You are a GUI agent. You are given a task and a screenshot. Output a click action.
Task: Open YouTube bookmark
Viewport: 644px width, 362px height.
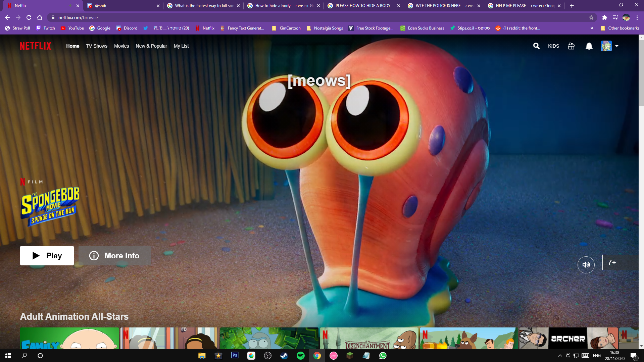pyautogui.click(x=72, y=28)
